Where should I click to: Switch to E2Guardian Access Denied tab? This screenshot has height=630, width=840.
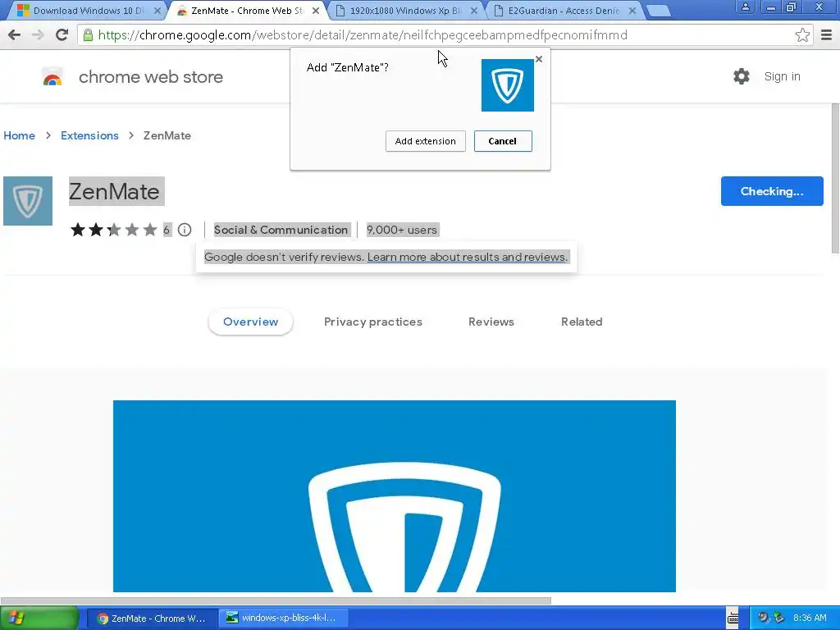click(564, 11)
